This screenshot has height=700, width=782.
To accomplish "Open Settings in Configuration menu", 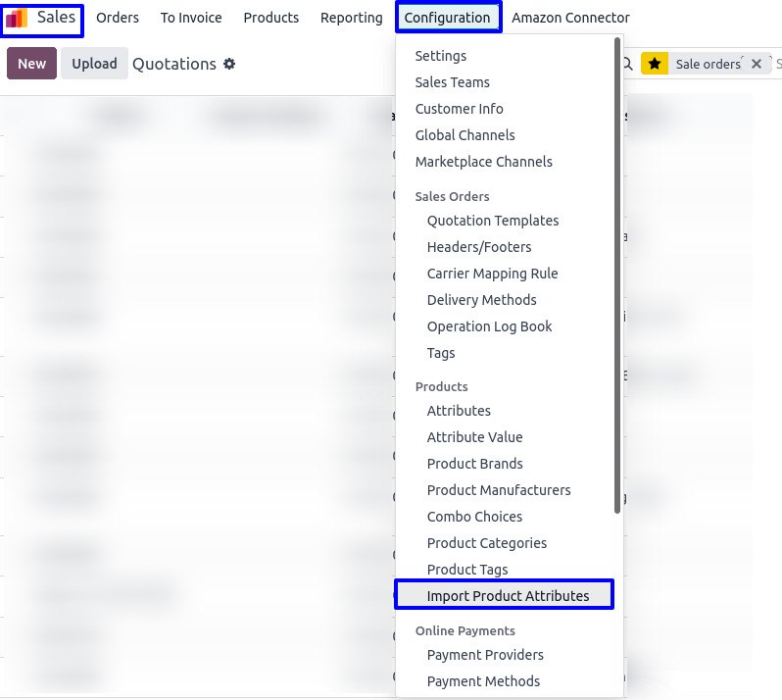I will click(441, 56).
